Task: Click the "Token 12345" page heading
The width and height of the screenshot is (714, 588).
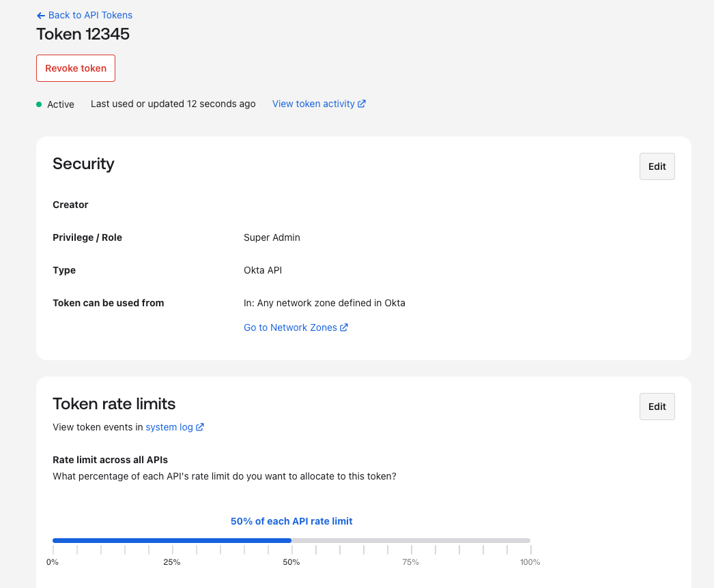Action: (x=83, y=33)
